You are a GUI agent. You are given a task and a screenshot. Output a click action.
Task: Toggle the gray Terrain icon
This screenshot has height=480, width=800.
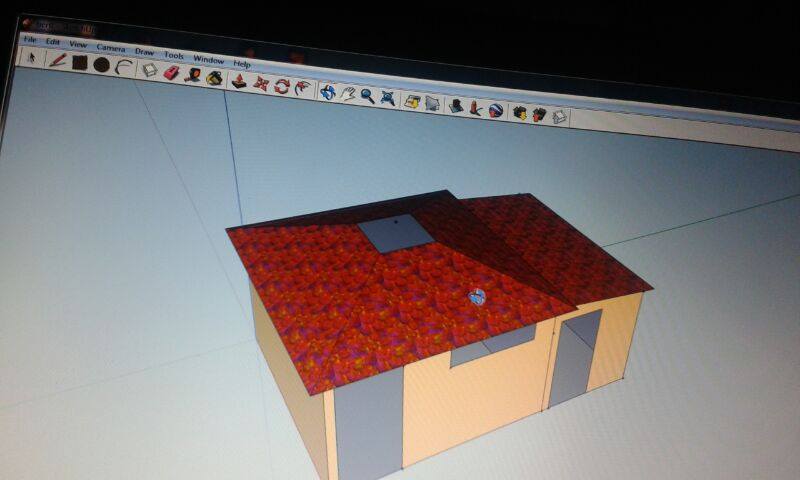click(x=433, y=104)
